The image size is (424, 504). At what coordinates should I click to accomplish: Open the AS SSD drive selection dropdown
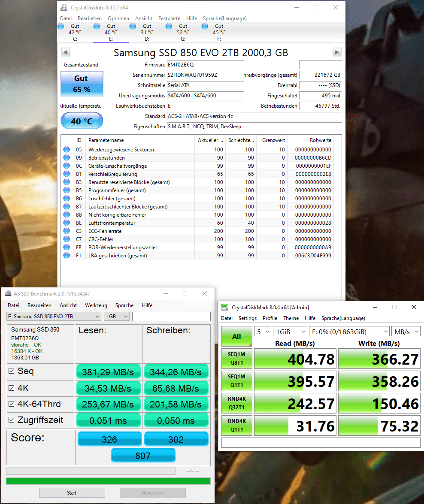pyautogui.click(x=54, y=316)
